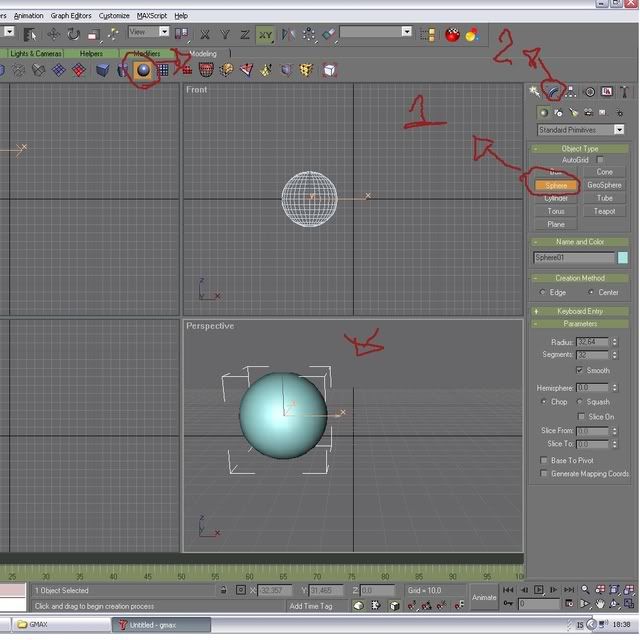Open the Modify command panel tab
This screenshot has height=640, width=640.
tap(552, 92)
